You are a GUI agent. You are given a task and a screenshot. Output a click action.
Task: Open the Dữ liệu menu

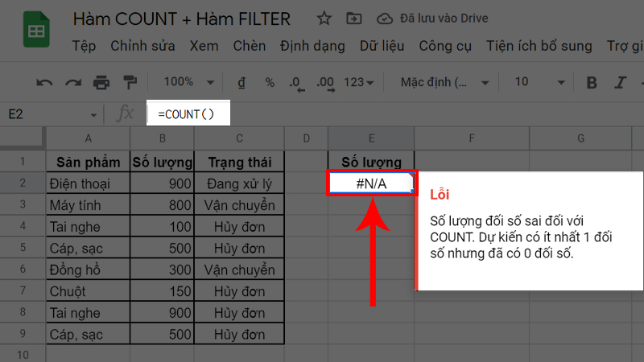pos(382,46)
